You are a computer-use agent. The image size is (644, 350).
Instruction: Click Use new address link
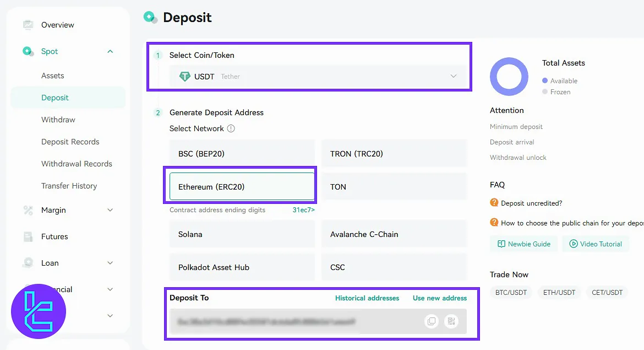440,298
